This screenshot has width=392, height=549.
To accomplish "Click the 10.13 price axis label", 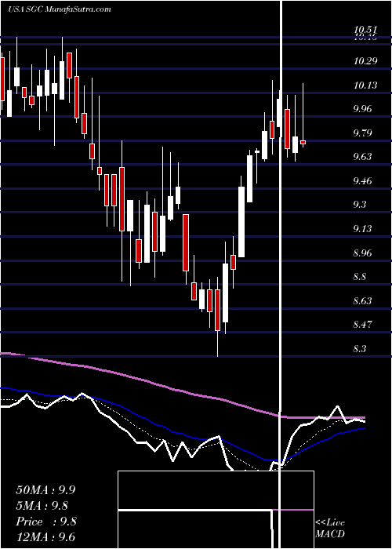I will (x=365, y=85).
